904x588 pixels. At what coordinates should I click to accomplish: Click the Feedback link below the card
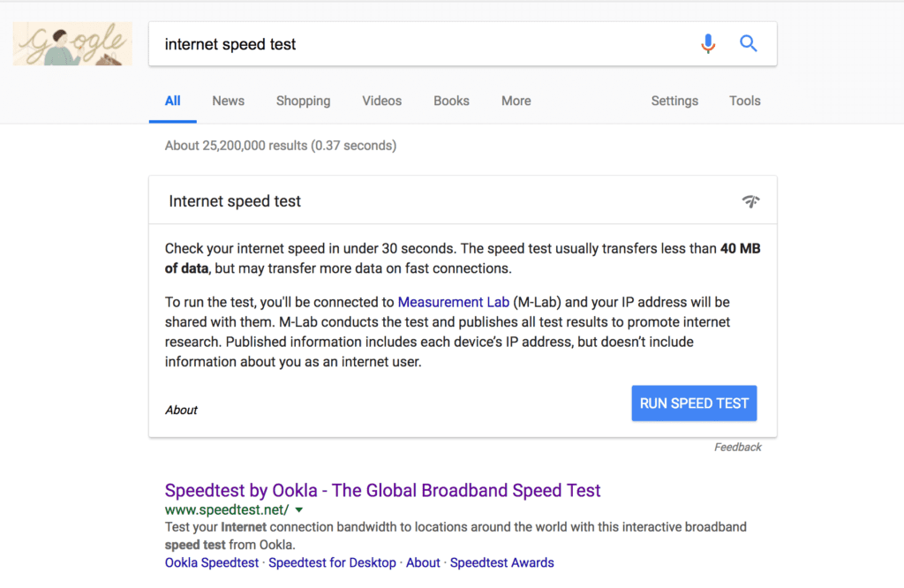(x=737, y=448)
